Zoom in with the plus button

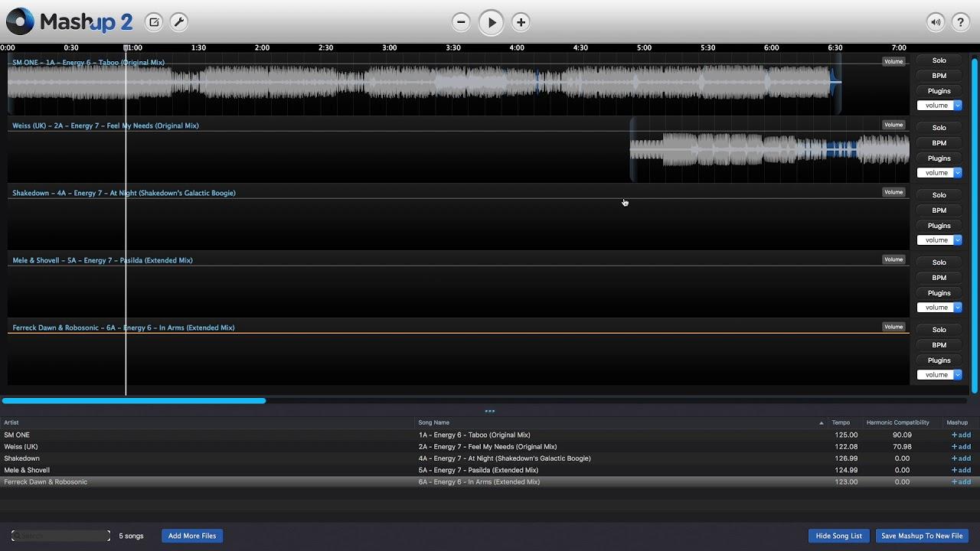pyautogui.click(x=521, y=22)
